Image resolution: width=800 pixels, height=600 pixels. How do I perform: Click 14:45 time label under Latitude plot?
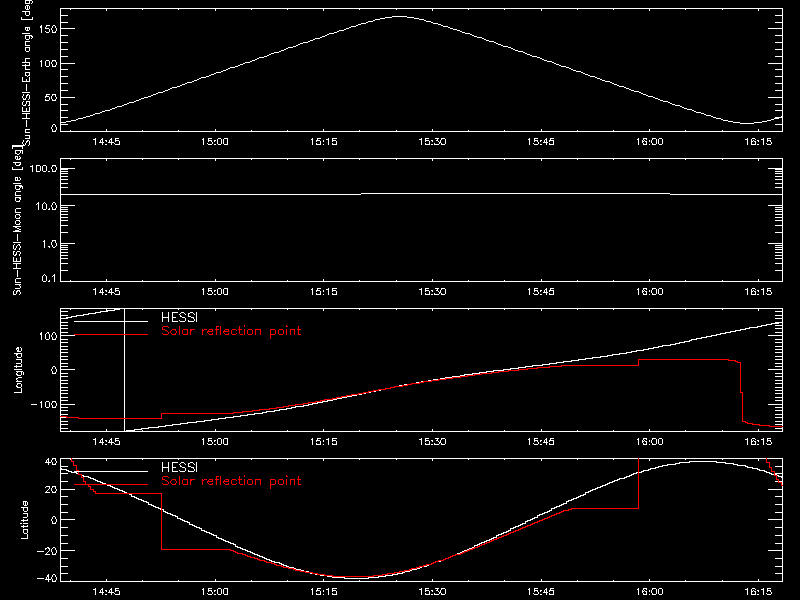pos(106,592)
